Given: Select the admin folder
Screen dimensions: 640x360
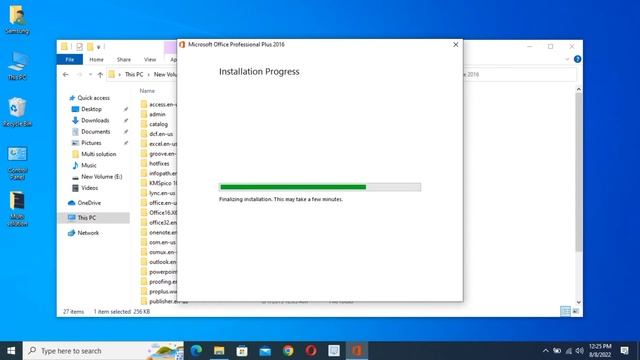Looking at the screenshot, I should point(157,114).
